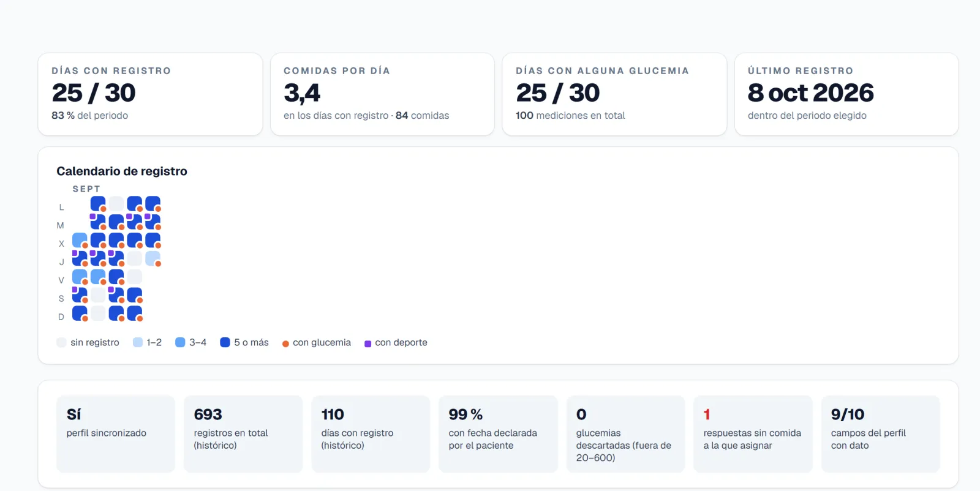This screenshot has height=491, width=980.
Task: Click the 'DÍAS CON REGISTRO' card title
Action: (111, 71)
